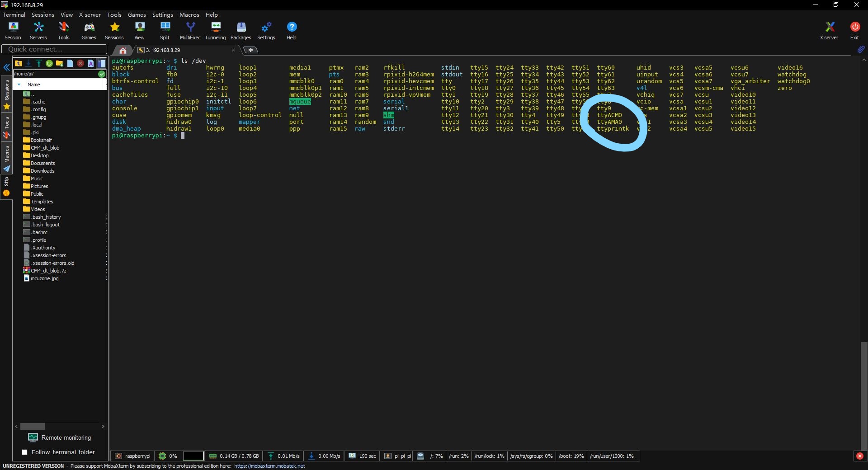Open the Sessions star toolbar icon
The height and width of the screenshot is (470, 868).
[114, 31]
